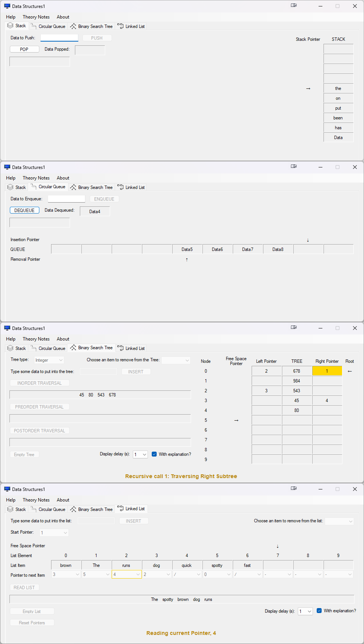Click Linked List tab icon in Circular Queue window
The image size is (364, 644).
pos(120,187)
